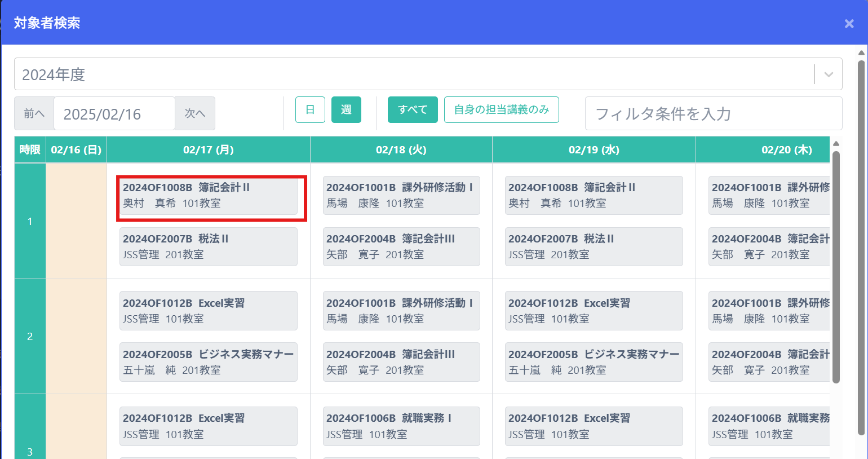Select Tuesday period 3 就職実務I class
The height and width of the screenshot is (459, 868).
point(401,426)
